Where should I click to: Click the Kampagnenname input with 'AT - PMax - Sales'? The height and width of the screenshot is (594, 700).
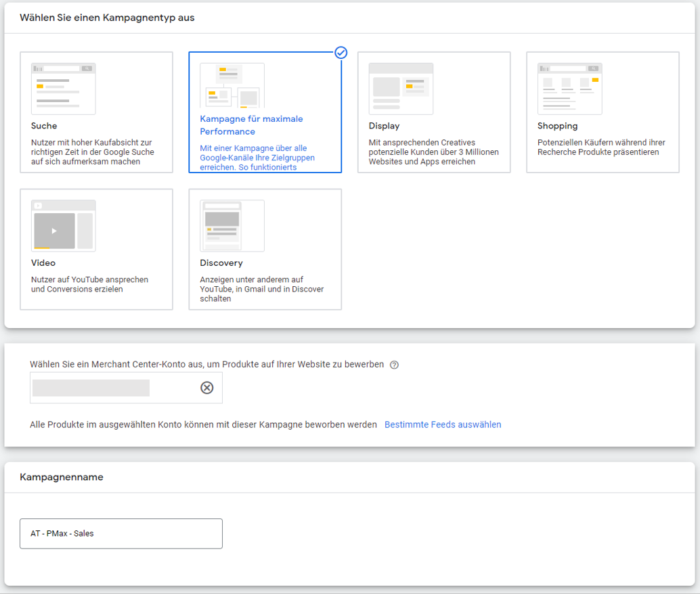pos(121,534)
